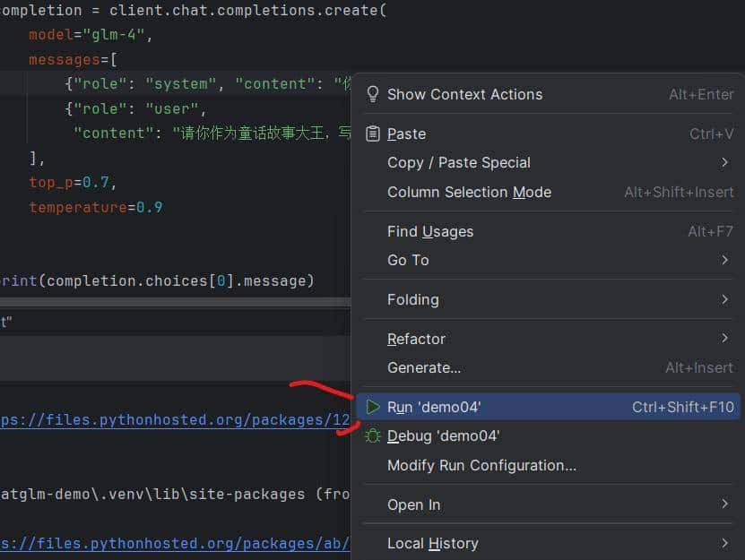Open the Local History submenu arrow
Image resolution: width=745 pixels, height=560 pixels.
(x=724, y=543)
